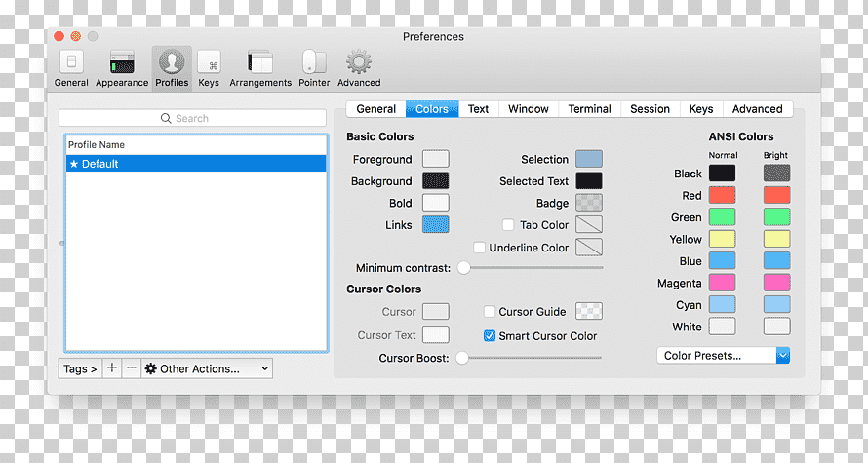The image size is (868, 463).
Task: Open the Color Presets dropdown
Action: [x=723, y=355]
